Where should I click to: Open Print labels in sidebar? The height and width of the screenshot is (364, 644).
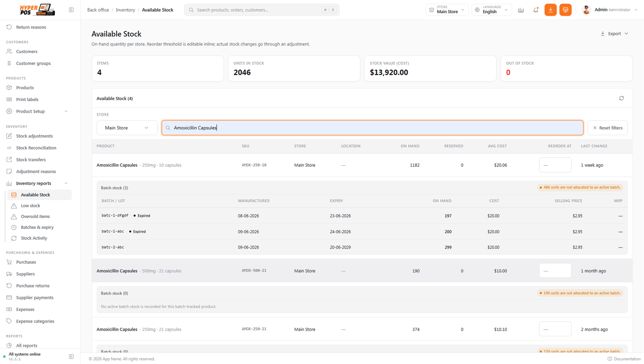27,99
